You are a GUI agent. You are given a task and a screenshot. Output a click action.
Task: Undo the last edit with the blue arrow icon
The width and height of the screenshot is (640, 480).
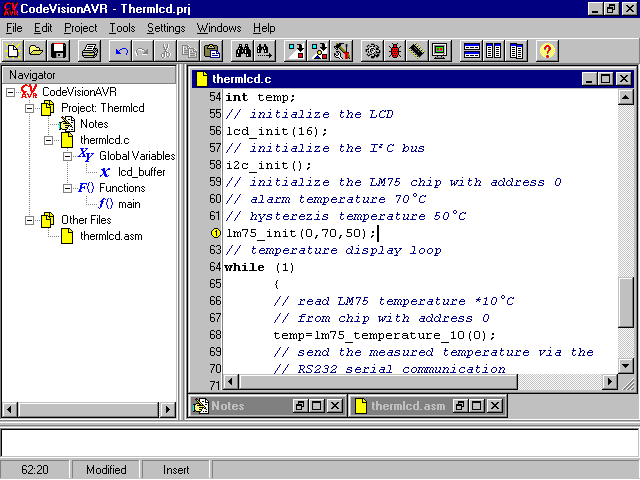pos(121,51)
